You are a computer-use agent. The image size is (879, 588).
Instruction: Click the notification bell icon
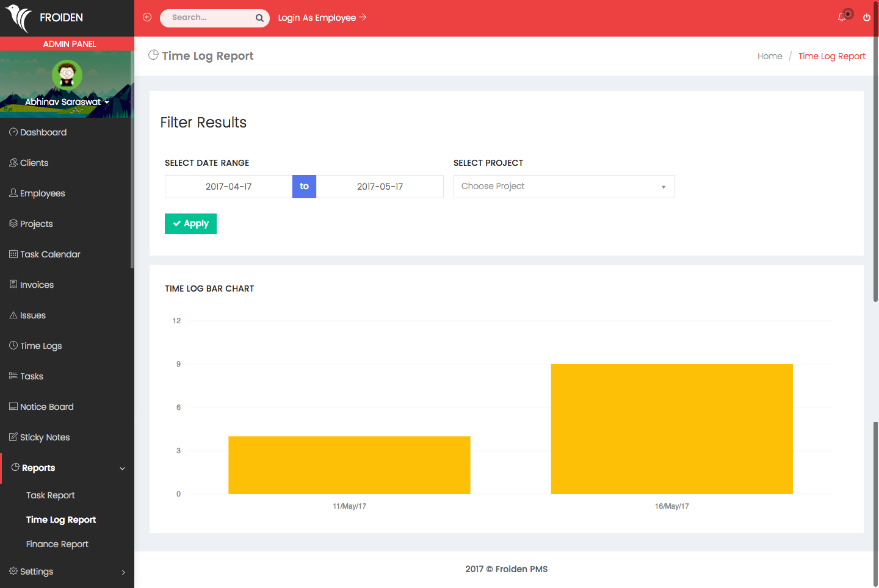click(x=842, y=17)
